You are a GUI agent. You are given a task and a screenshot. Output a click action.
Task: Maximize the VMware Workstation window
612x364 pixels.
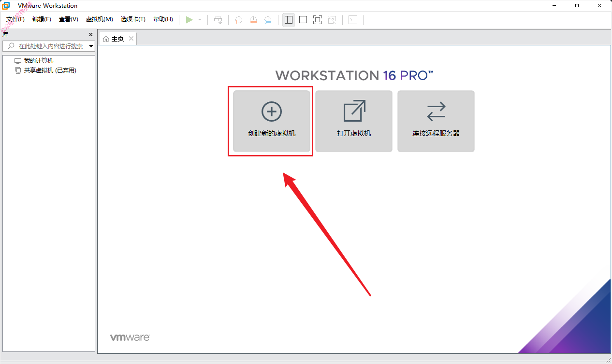click(x=577, y=6)
